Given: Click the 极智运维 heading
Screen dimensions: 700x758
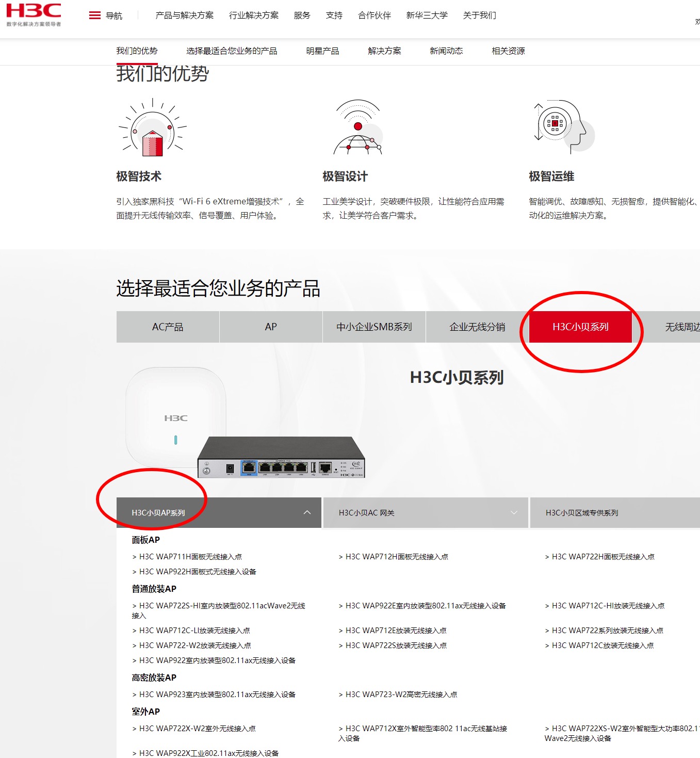Looking at the screenshot, I should pyautogui.click(x=551, y=176).
